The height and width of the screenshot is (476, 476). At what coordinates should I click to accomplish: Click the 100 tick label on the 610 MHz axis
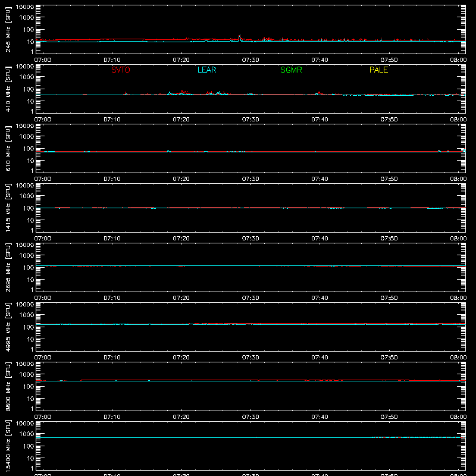click(x=29, y=149)
